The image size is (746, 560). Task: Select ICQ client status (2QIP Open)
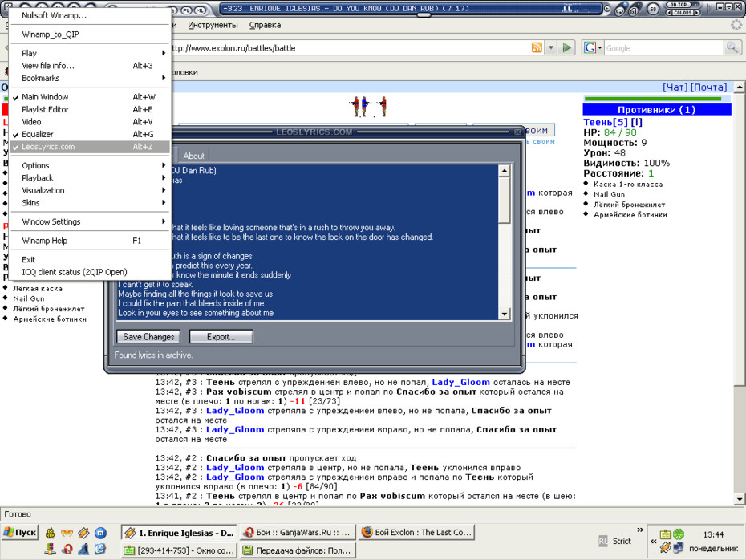pyautogui.click(x=90, y=272)
